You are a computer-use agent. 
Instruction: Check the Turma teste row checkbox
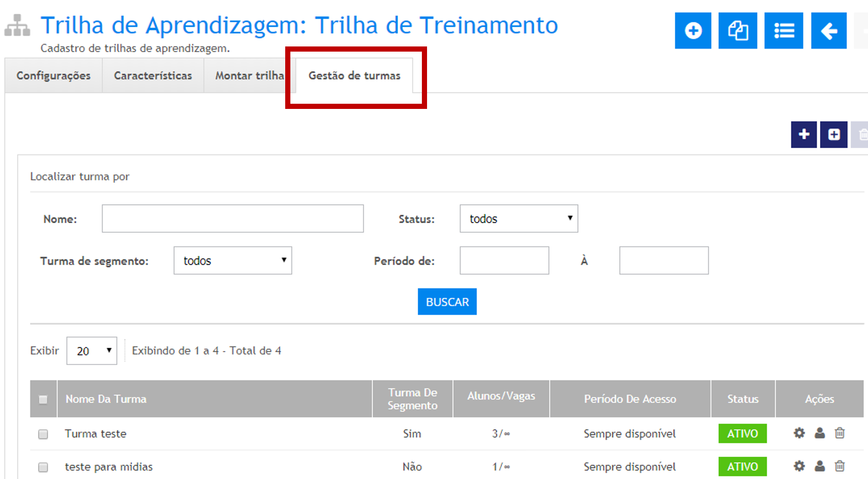(x=43, y=434)
